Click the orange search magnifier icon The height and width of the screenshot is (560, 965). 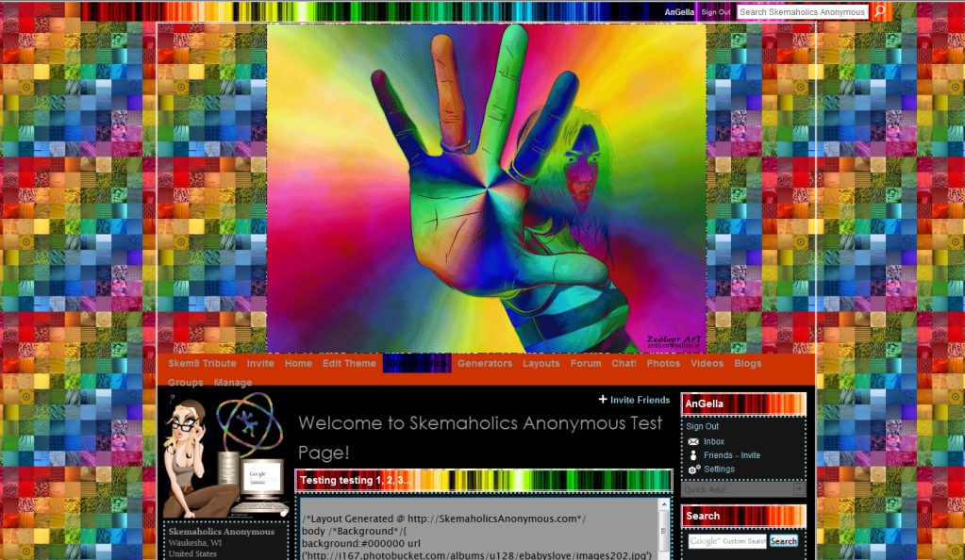point(880,11)
